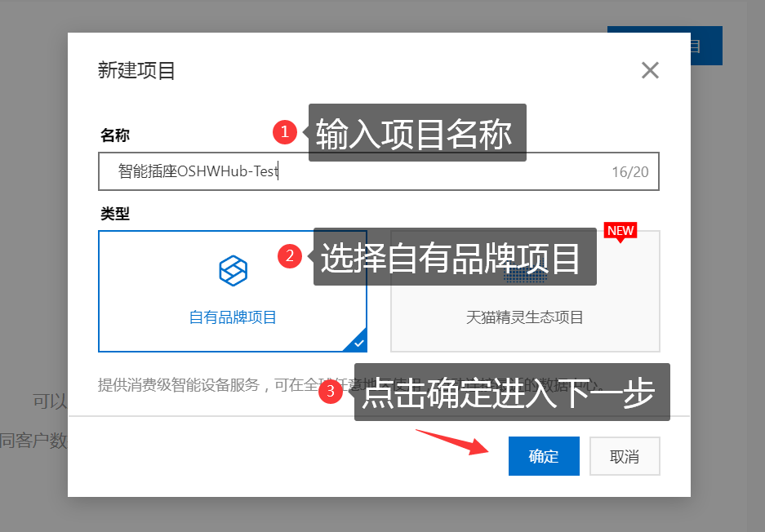Click the 取消 button
Viewport: 765px width, 532px height.
pos(625,456)
